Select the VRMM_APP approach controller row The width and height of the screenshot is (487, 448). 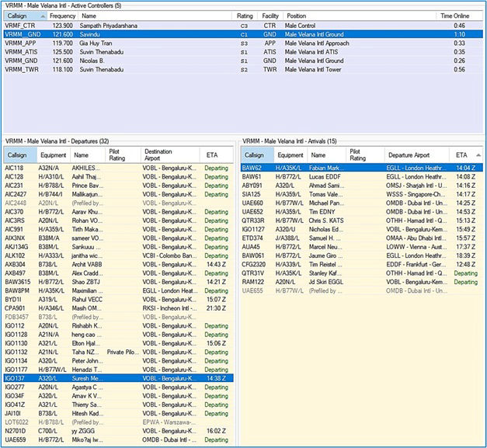[22, 43]
